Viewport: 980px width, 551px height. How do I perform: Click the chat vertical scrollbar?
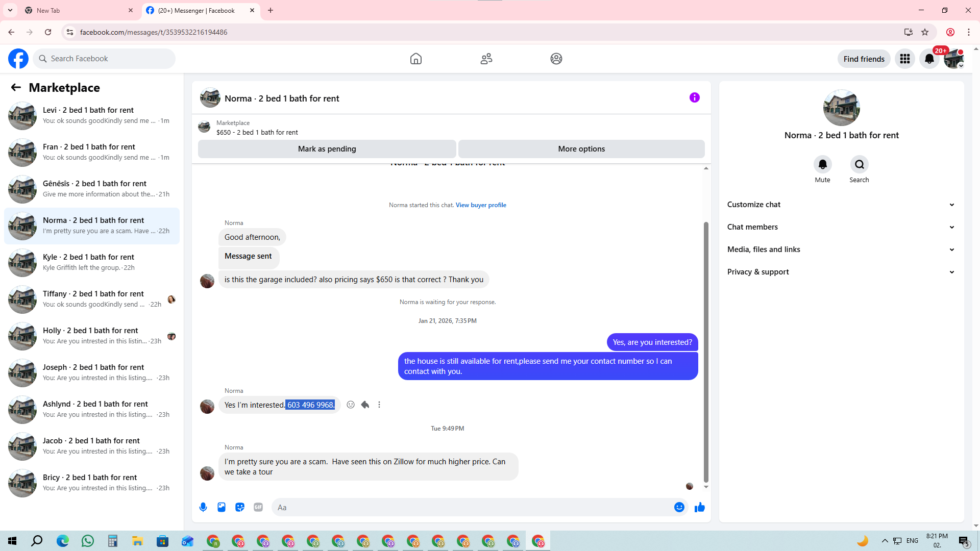tap(706, 352)
